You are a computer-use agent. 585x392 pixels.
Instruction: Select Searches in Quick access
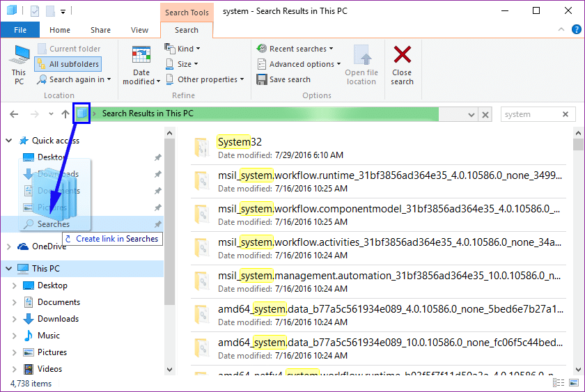(54, 224)
